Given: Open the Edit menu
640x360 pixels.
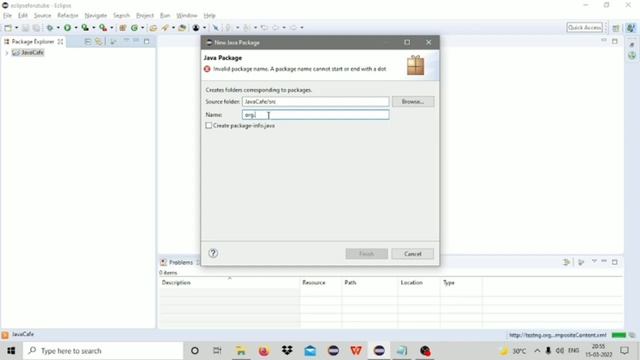Looking at the screenshot, I should 22,16.
